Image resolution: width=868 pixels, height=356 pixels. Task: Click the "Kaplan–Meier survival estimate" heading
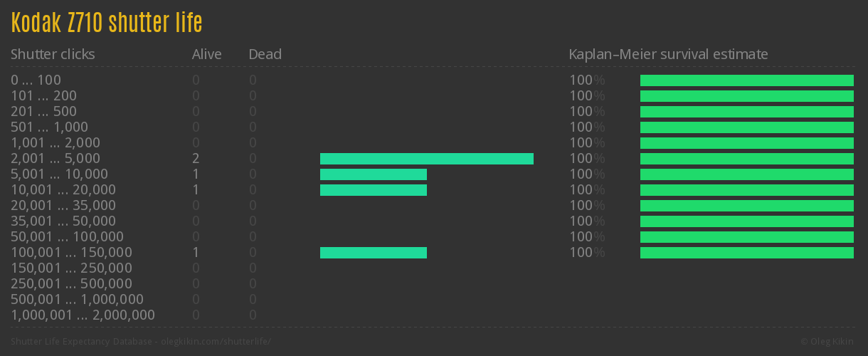tap(668, 54)
